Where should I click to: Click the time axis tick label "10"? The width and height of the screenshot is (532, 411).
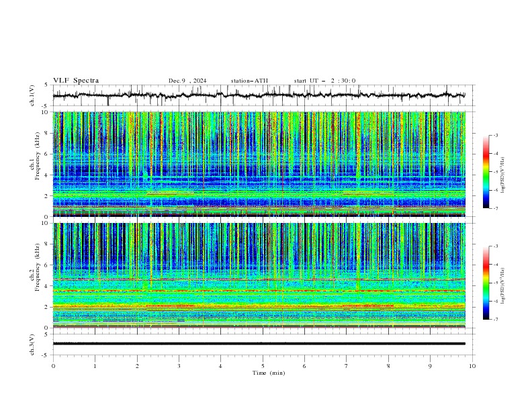472,366
